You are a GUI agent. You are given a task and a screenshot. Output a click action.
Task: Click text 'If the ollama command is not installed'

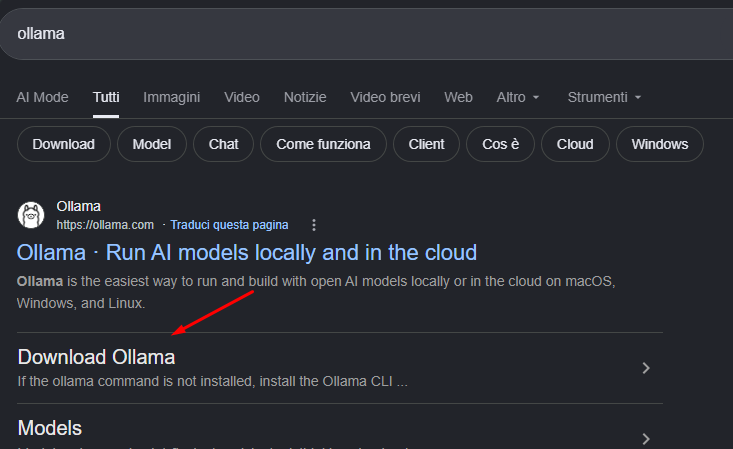tap(213, 381)
